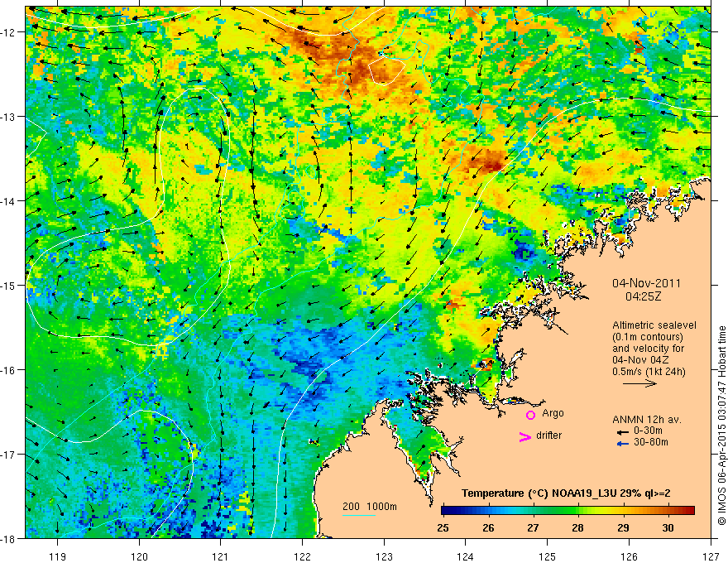Click latitude axis label '-16'
728x563 pixels.
[x=9, y=370]
